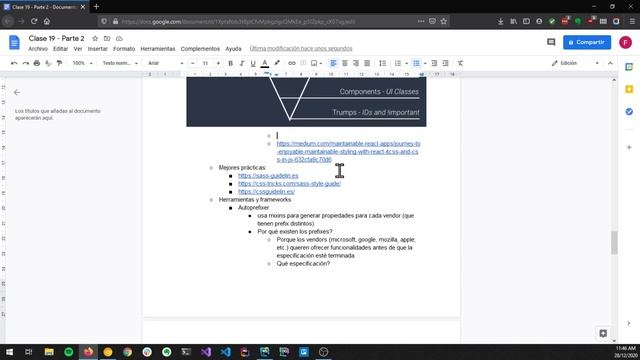The width and height of the screenshot is (640, 360).
Task: Align text to the left
Action: pos(333,63)
